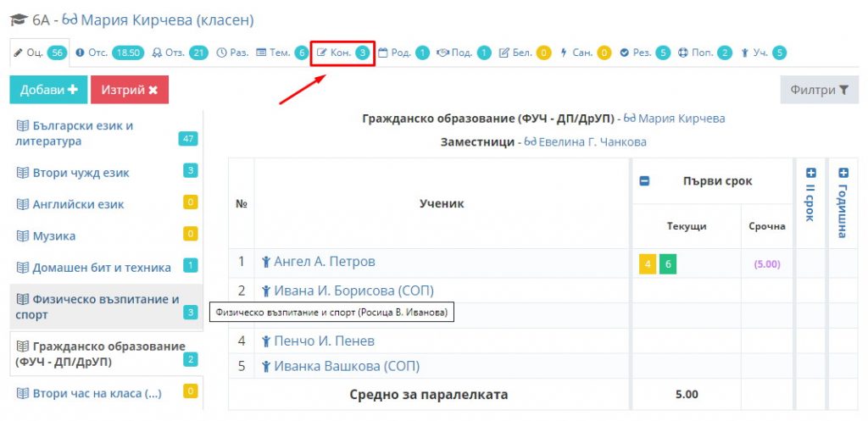Click the Отз. feedback icon
Viewport: 868px width, 421px height.
(157, 53)
